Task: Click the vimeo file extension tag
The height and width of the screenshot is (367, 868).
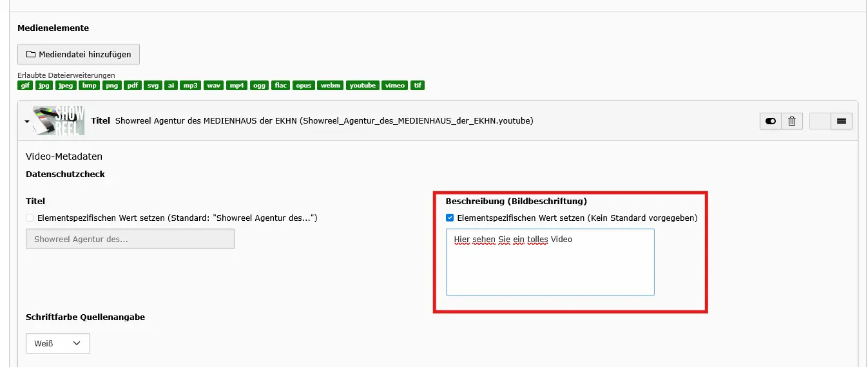Action: [394, 86]
